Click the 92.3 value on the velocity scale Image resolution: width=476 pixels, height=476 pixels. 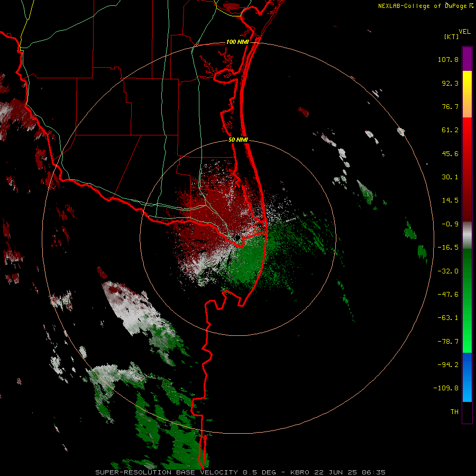450,83
